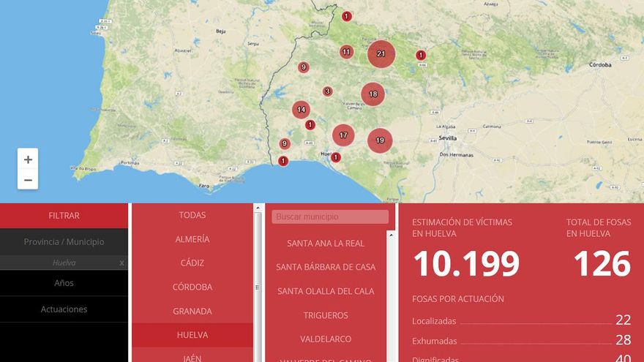Expand the Actuaciones filter section
Image resolution: width=644 pixels, height=362 pixels.
[x=64, y=309]
